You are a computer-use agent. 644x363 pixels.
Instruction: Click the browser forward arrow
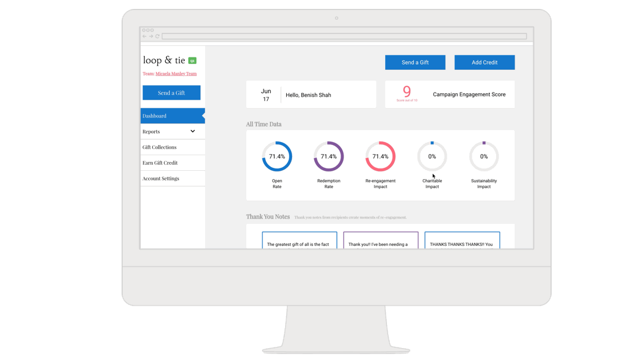point(151,36)
